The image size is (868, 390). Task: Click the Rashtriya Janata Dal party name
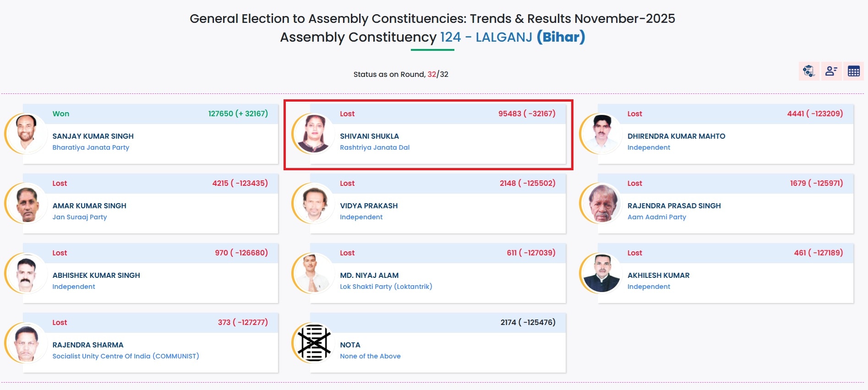[375, 147]
